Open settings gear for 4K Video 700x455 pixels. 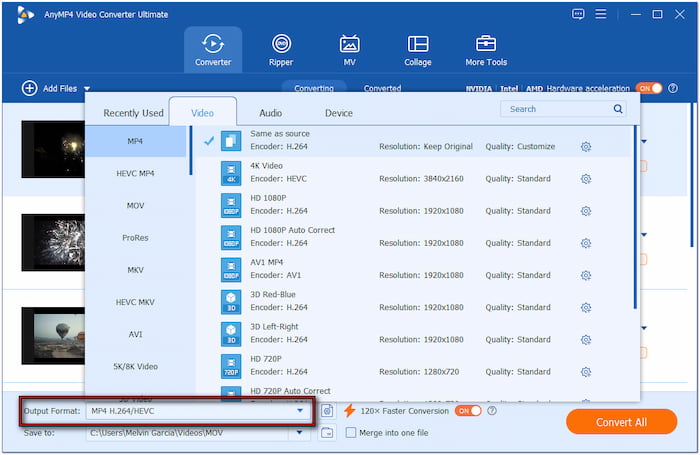(586, 179)
